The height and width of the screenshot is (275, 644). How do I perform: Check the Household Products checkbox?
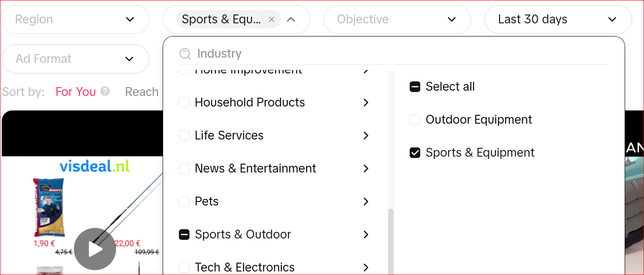184,103
